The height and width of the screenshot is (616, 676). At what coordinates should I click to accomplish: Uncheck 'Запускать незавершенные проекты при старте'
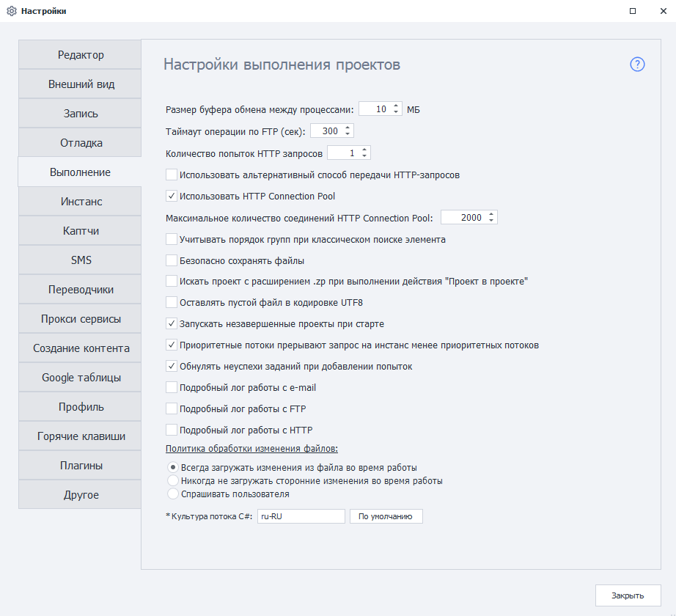172,323
